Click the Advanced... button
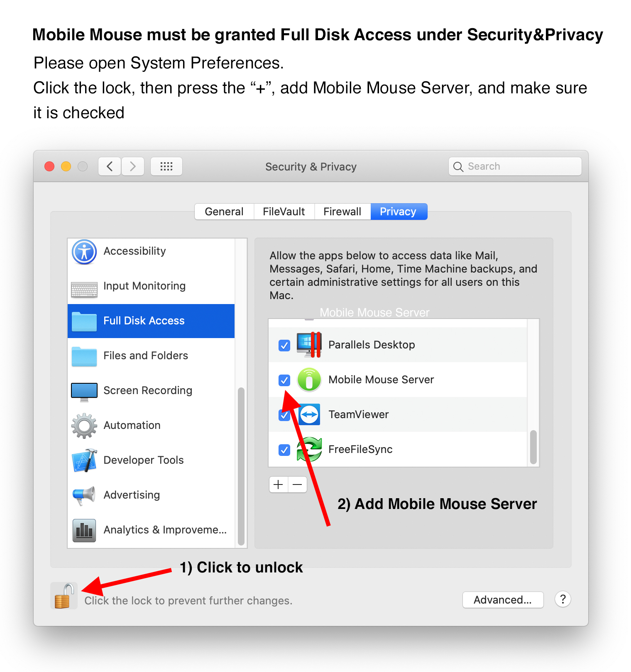 point(503,600)
